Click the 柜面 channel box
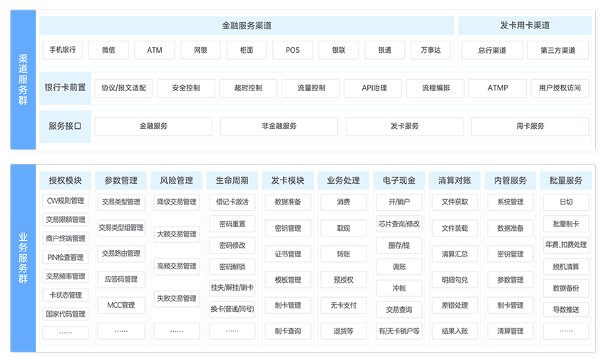The width and height of the screenshot is (606, 364). pyautogui.click(x=246, y=50)
